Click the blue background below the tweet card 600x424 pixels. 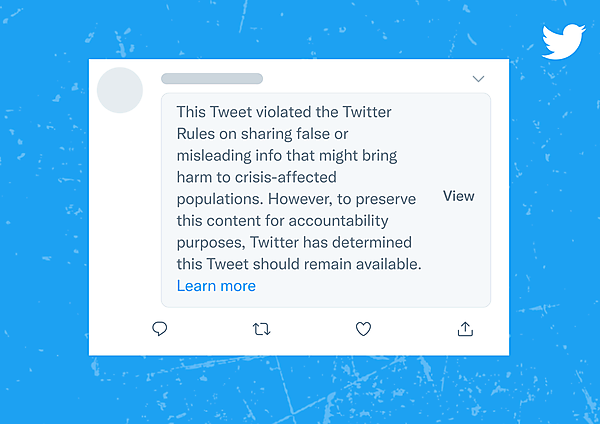coord(300,390)
